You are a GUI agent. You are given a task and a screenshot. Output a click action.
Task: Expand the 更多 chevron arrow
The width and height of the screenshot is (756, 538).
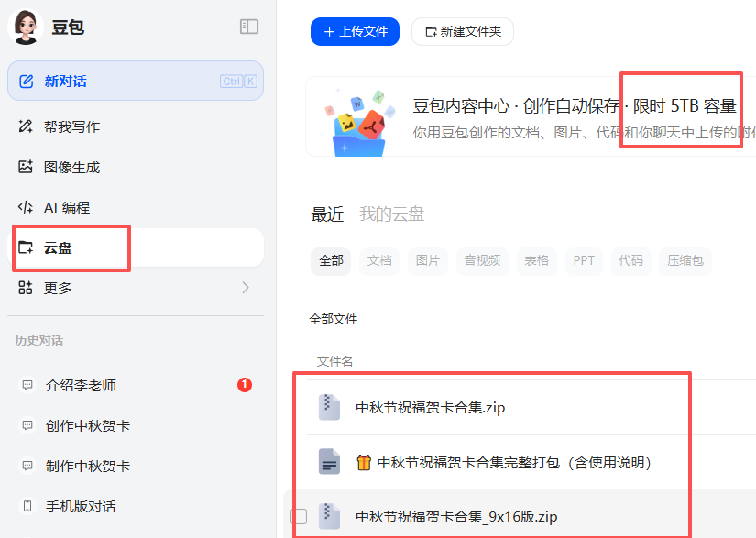click(245, 288)
